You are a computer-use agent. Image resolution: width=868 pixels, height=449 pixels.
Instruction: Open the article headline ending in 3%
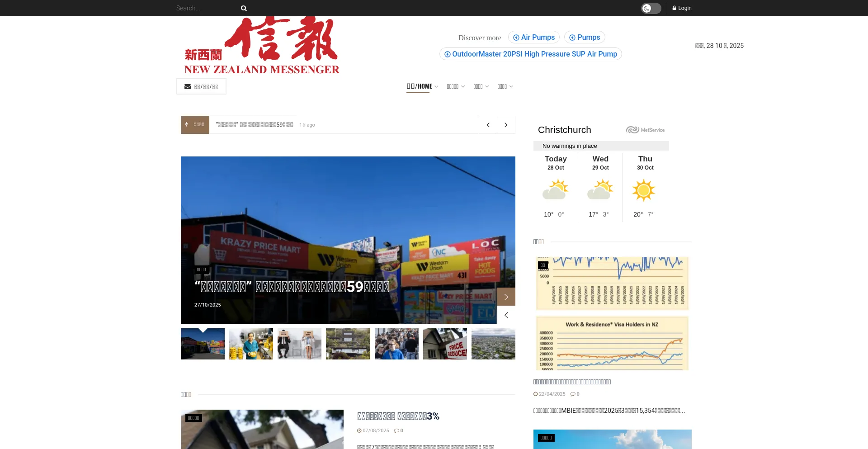pyautogui.click(x=398, y=416)
